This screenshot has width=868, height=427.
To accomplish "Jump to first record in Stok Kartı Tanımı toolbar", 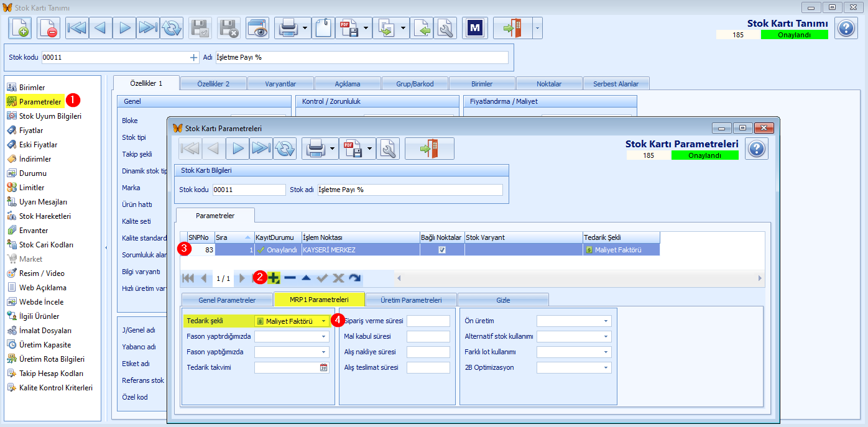I will pos(77,28).
